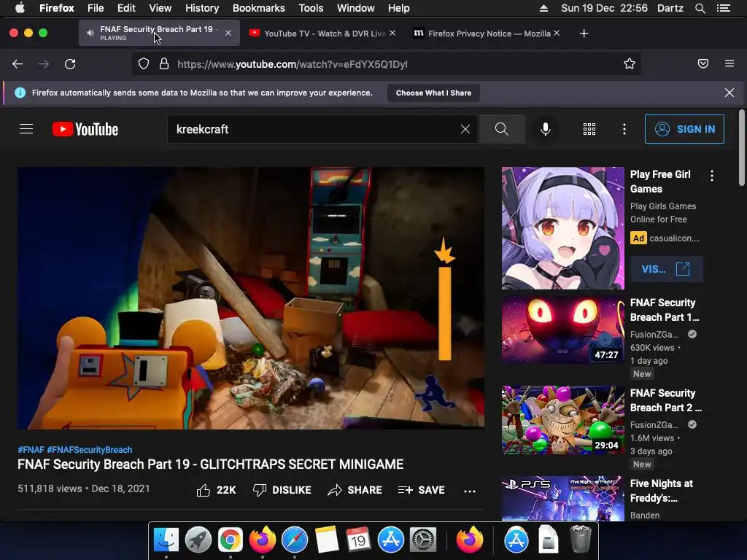Open the Bookmarks menu
The height and width of the screenshot is (560, 747).
pos(259,8)
